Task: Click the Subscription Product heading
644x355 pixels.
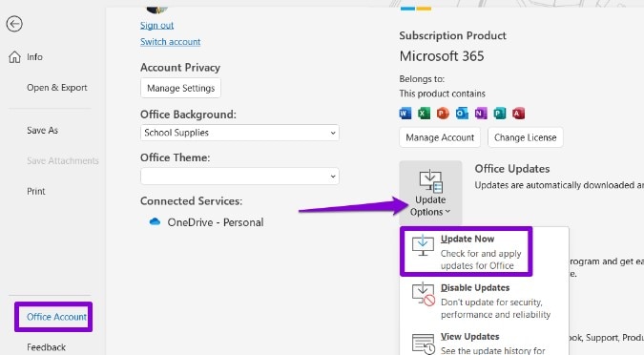Action: [x=452, y=35]
